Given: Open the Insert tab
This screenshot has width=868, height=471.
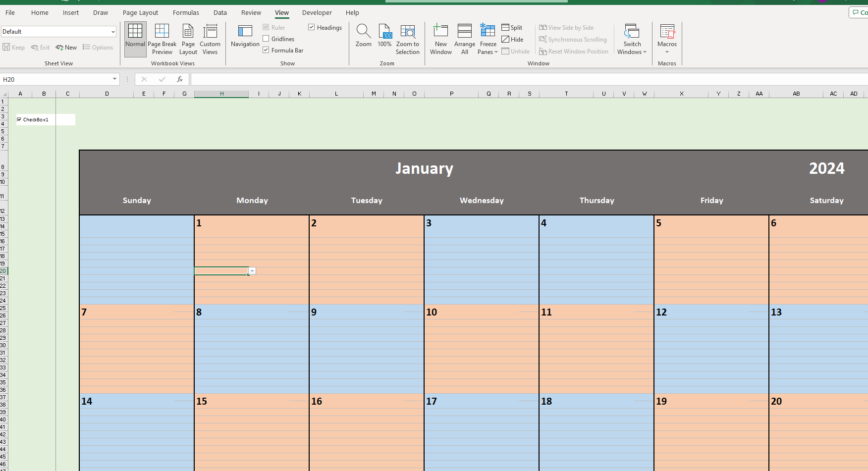Looking at the screenshot, I should click(x=71, y=12).
